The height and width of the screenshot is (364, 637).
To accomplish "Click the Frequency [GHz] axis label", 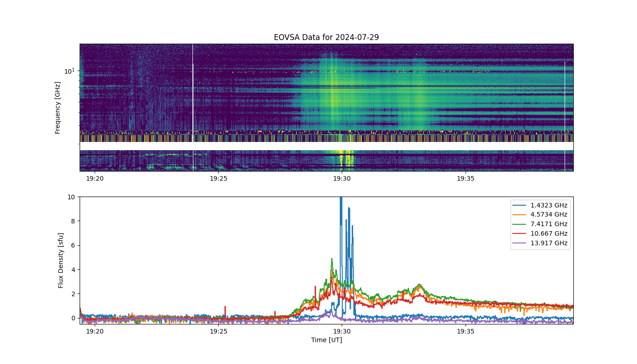I will 58,108.
